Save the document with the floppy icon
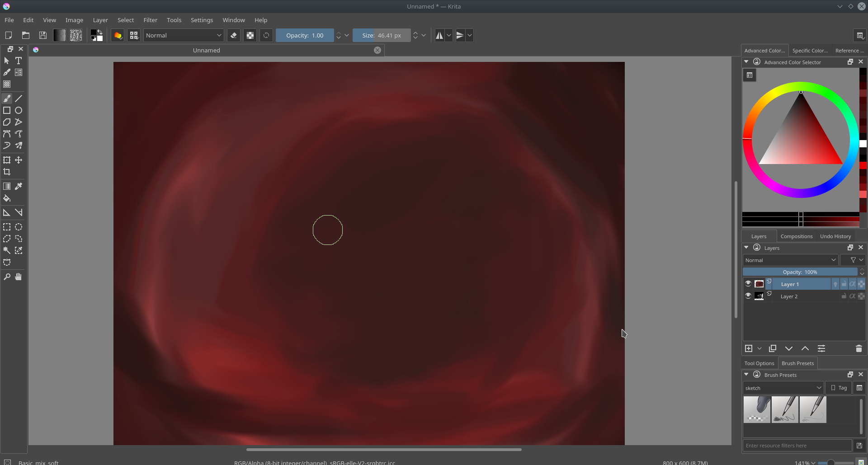The image size is (868, 465). click(x=43, y=35)
